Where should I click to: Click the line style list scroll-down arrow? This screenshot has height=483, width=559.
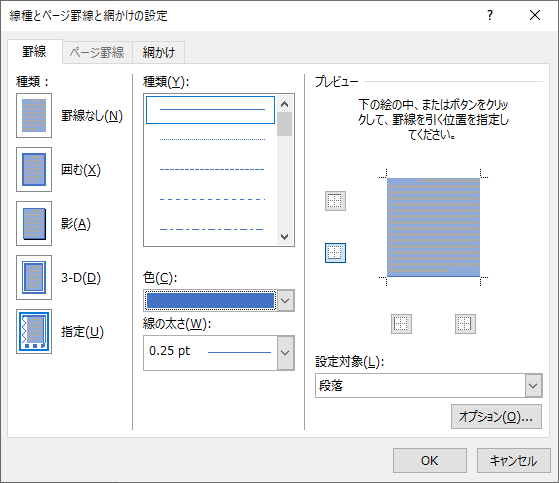[284, 237]
